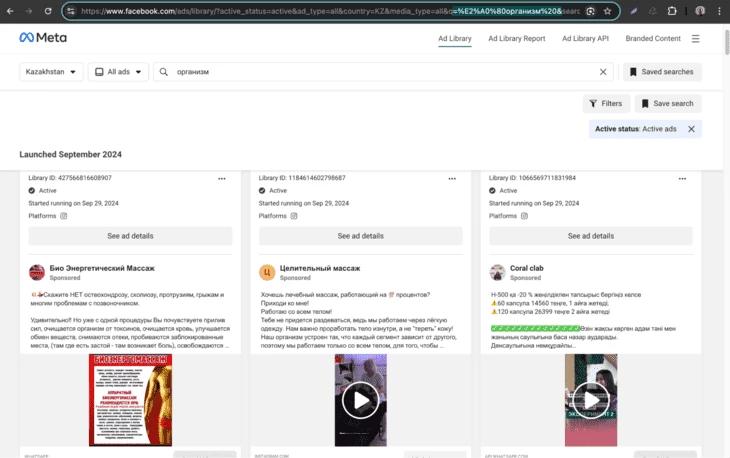
Task: Open options menu for ad 1066569711831984
Action: 682,179
